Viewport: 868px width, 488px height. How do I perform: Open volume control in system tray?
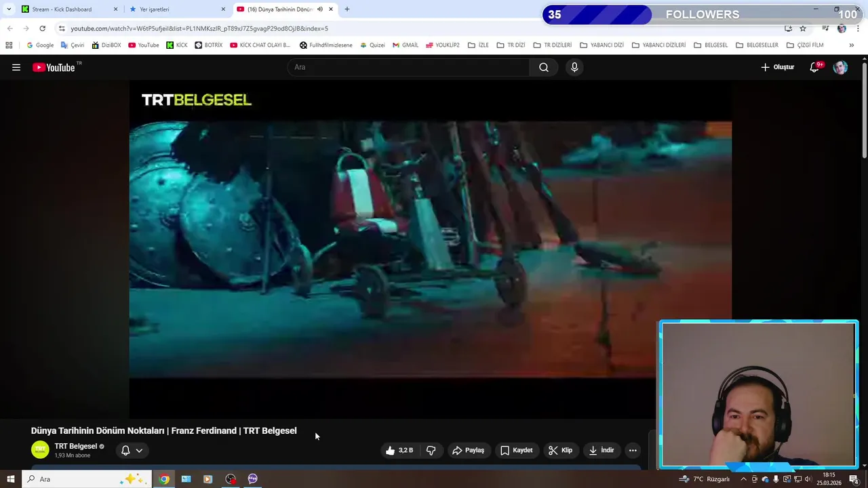click(808, 479)
